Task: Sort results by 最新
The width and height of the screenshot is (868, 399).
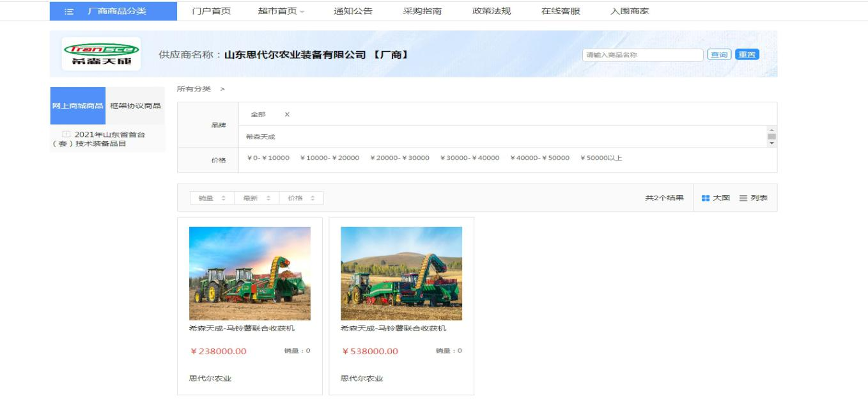Action: pos(257,198)
